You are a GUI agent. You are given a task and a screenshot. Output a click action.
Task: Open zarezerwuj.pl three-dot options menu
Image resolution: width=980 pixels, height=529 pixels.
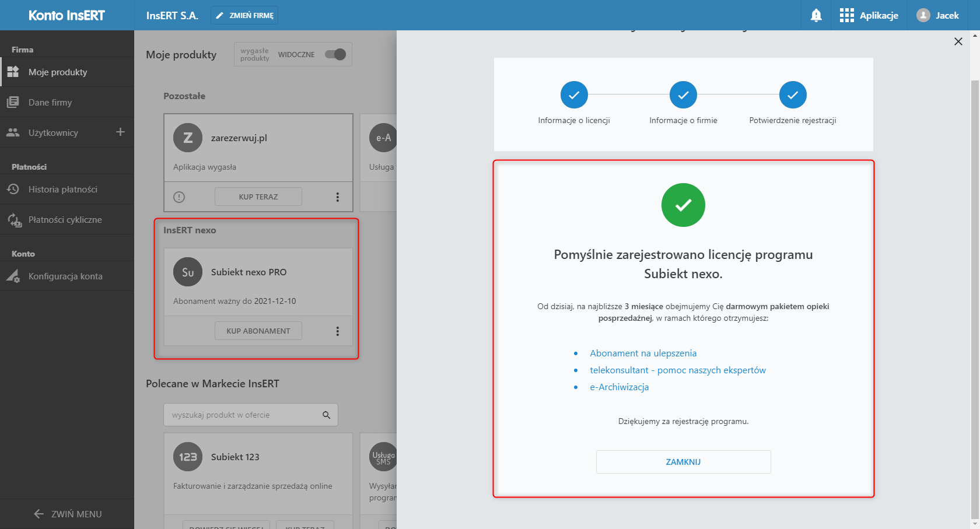[337, 197]
